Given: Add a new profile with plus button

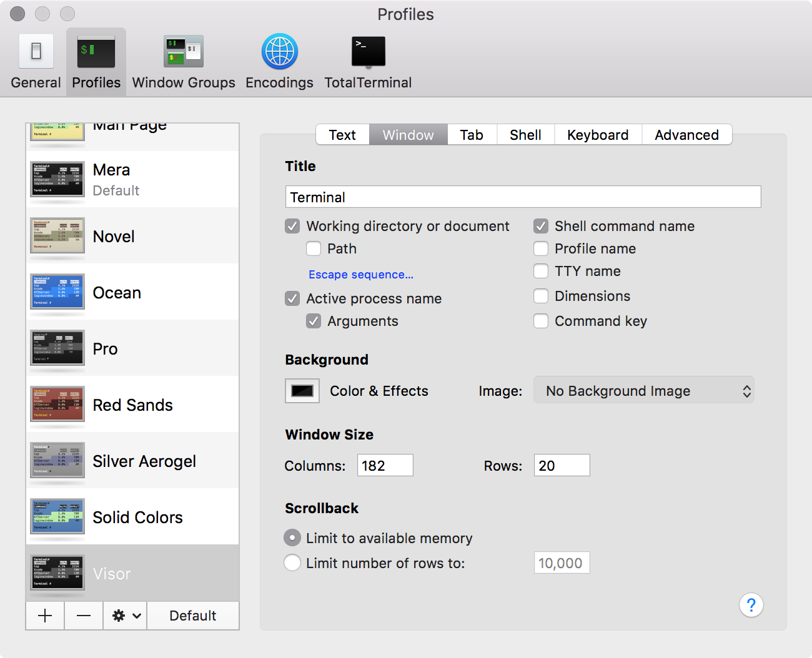Looking at the screenshot, I should tap(45, 616).
